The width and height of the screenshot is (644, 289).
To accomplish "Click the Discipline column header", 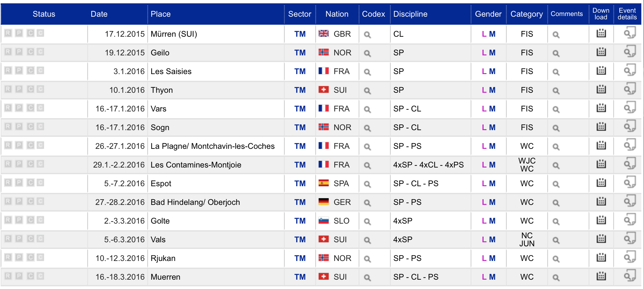I will 410,14.
